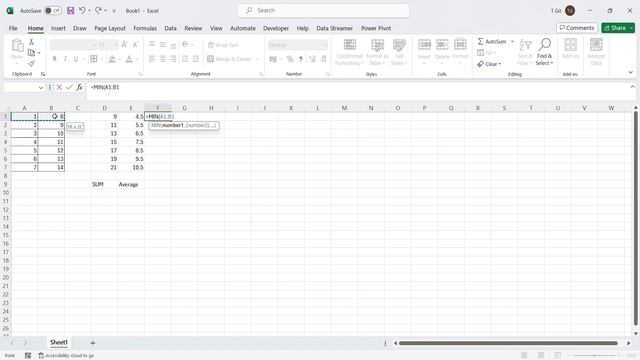The width and height of the screenshot is (640, 360).
Task: Switch to Normal view in status bar
Action: coord(524,356)
